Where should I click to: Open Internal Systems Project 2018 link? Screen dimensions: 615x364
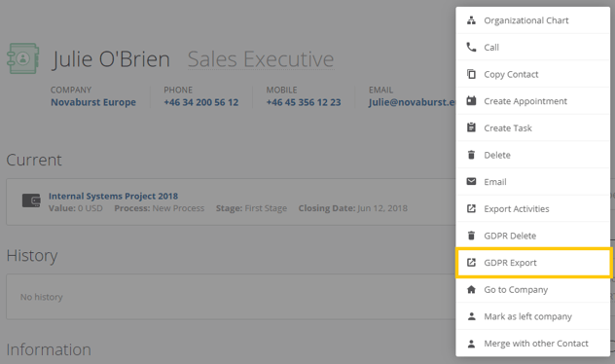(113, 197)
